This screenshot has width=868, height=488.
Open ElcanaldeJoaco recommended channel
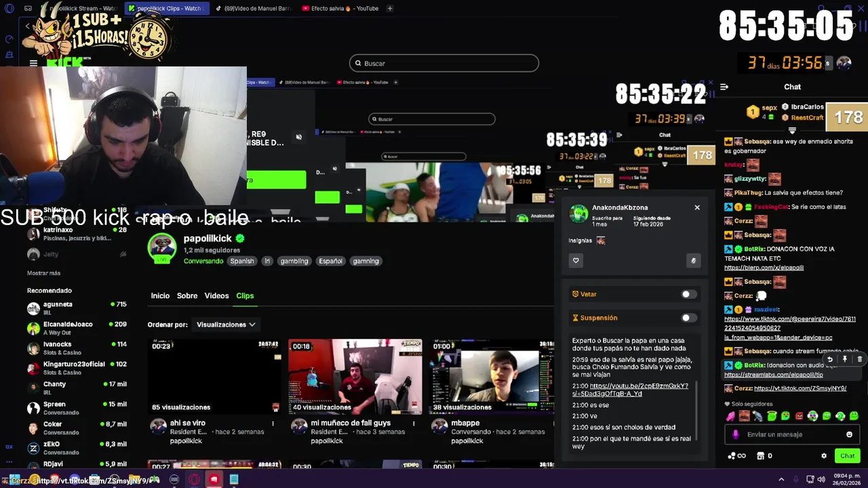tap(77, 328)
